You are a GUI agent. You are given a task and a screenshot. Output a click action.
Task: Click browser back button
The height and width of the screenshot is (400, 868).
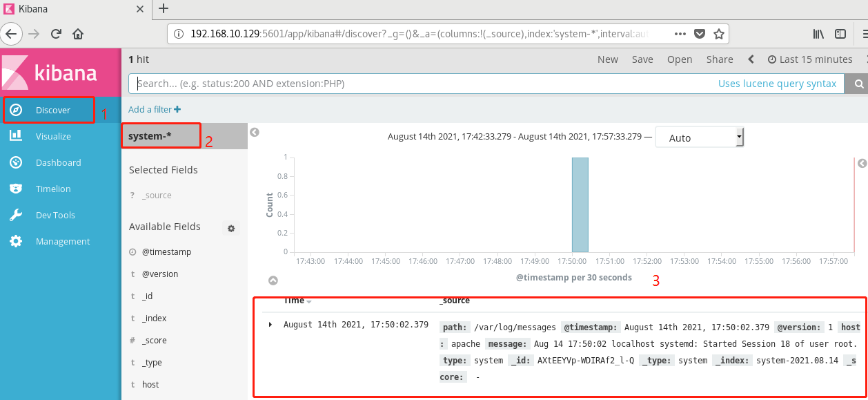coord(11,33)
